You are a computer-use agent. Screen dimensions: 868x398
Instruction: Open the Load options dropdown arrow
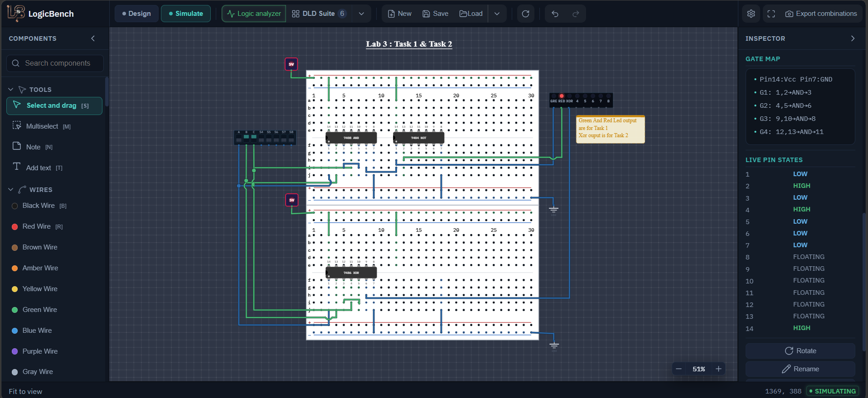pos(497,14)
